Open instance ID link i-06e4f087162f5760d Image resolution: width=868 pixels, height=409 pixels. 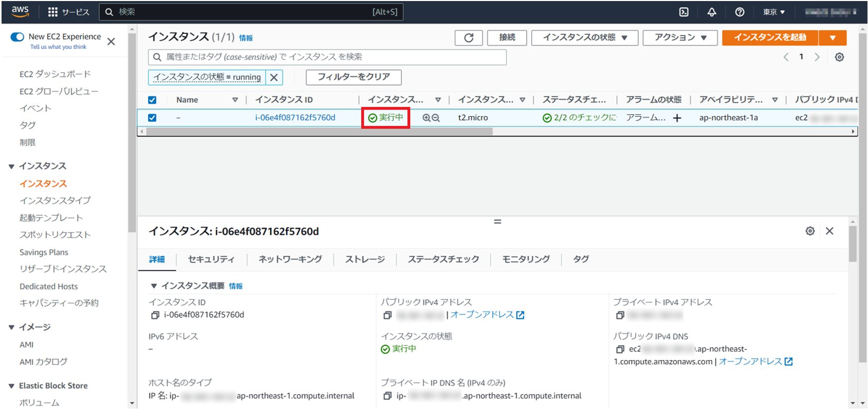295,118
